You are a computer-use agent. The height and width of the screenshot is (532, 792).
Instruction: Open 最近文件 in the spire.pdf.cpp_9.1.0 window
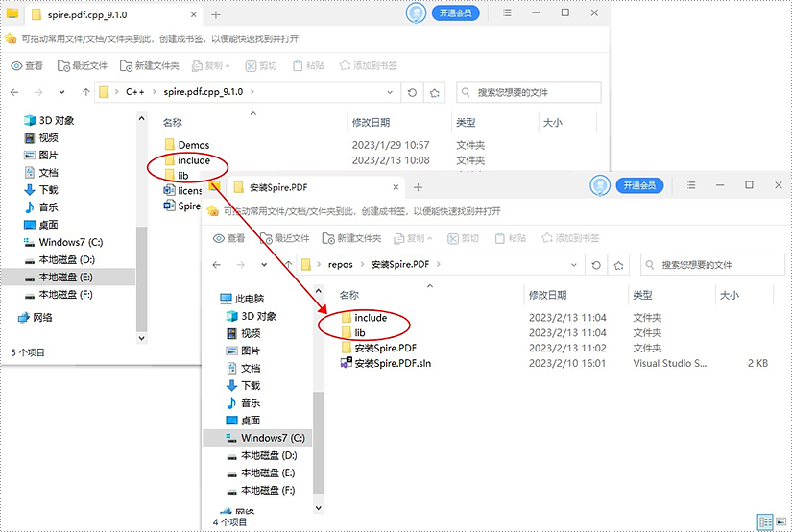83,65
